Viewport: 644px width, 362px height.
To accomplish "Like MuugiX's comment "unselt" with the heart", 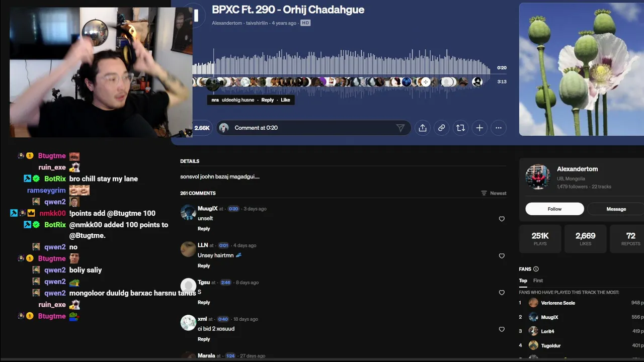I will point(502,219).
